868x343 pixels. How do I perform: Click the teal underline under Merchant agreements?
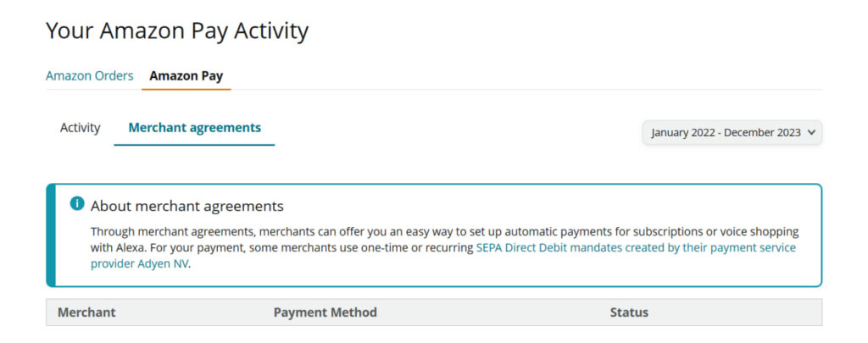tap(194, 145)
